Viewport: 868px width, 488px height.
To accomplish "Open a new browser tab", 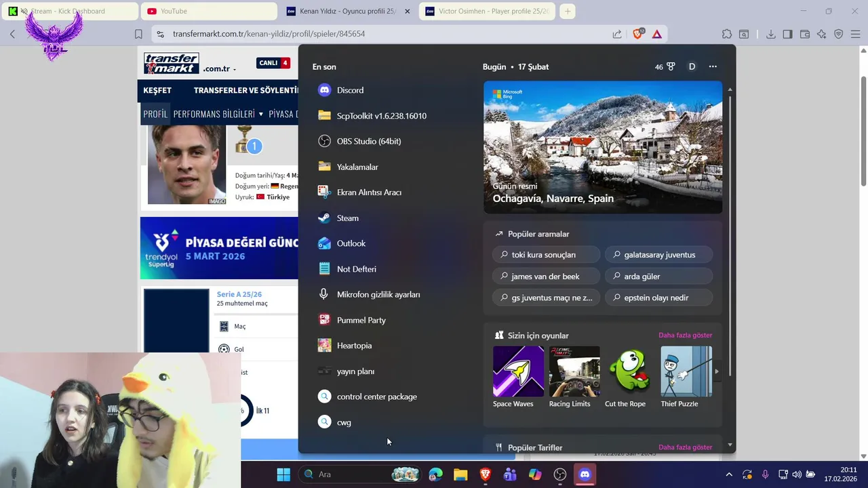I will coord(568,11).
